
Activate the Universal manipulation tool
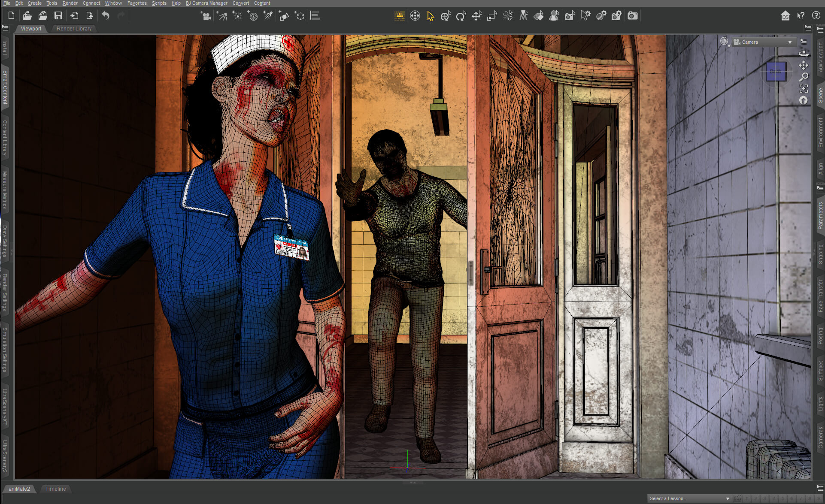(446, 16)
